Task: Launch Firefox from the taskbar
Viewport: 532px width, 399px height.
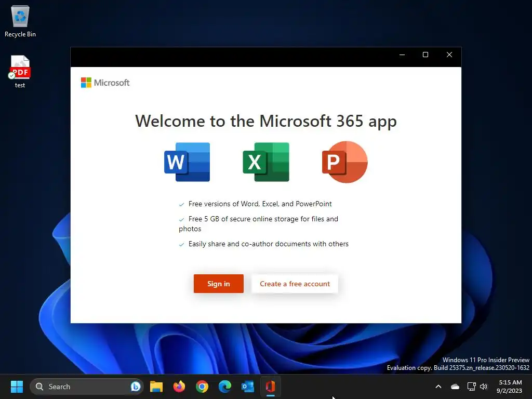Action: (179, 387)
